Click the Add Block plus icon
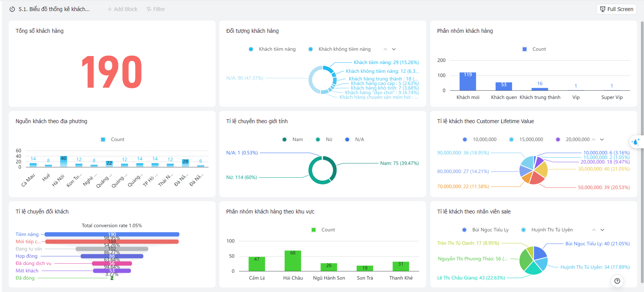Screen dimensions: 644x292 coord(110,9)
